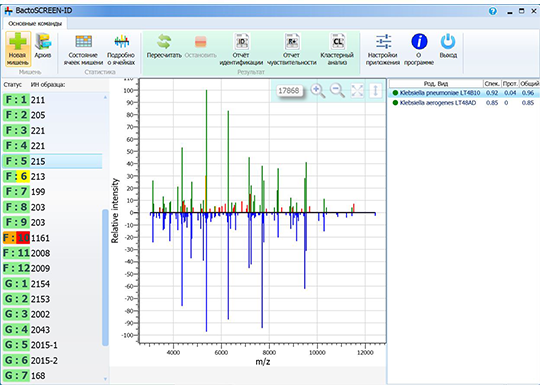The image size is (540, 388).
Task: Select sample row F : 7 199
Action: point(52,191)
